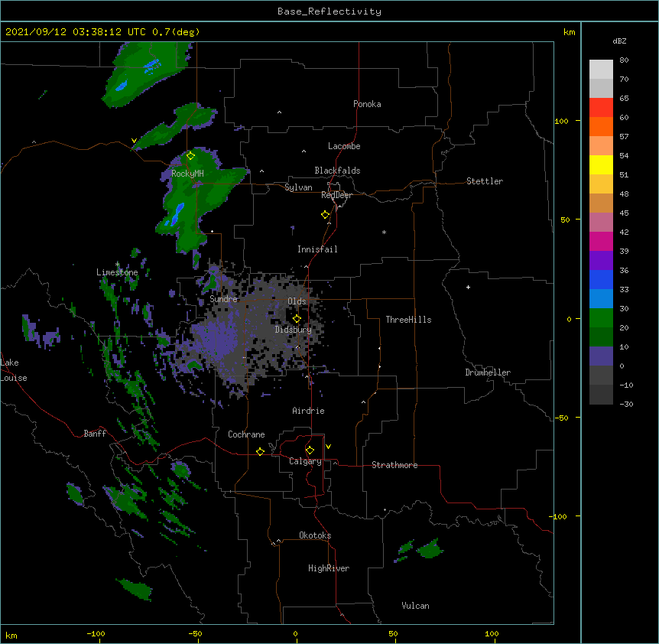The height and width of the screenshot is (644, 659).
Task: Click the Limestone label
Action: tap(117, 272)
